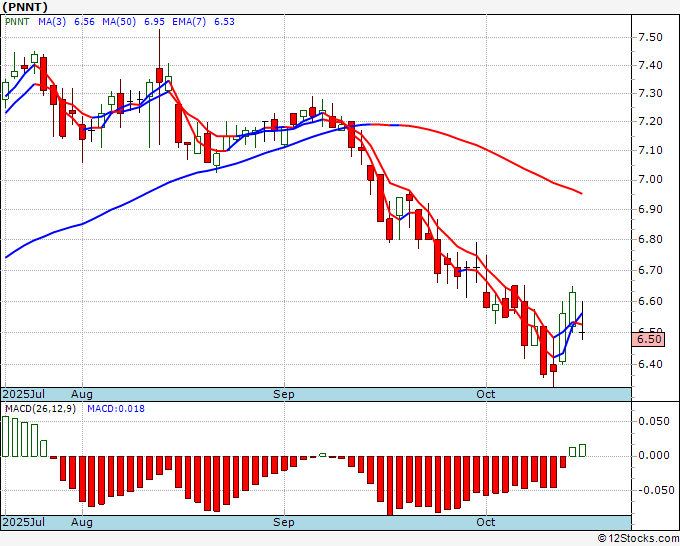The image size is (680, 546).
Task: Click the tallest first green MACD bar
Action: (x=6, y=436)
